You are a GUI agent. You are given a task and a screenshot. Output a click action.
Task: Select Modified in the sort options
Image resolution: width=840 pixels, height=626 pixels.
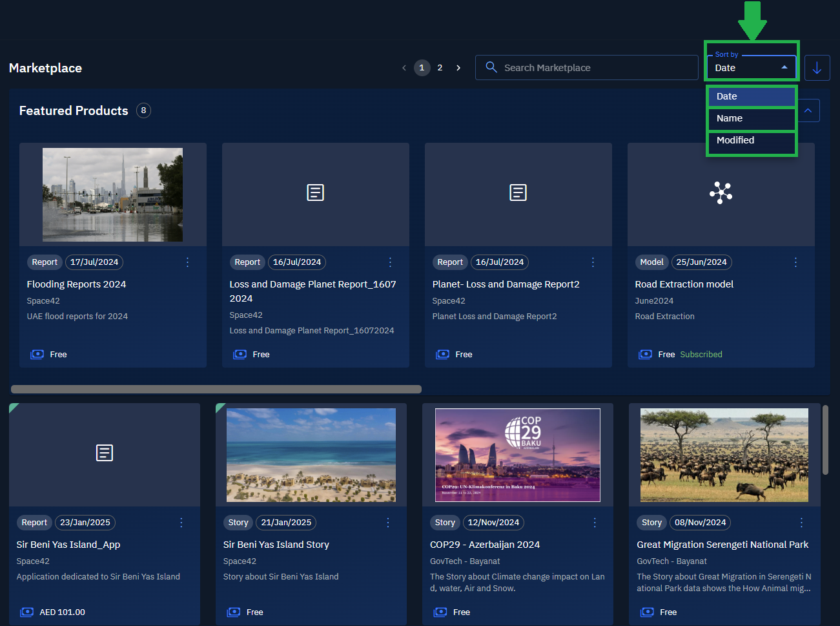point(752,141)
